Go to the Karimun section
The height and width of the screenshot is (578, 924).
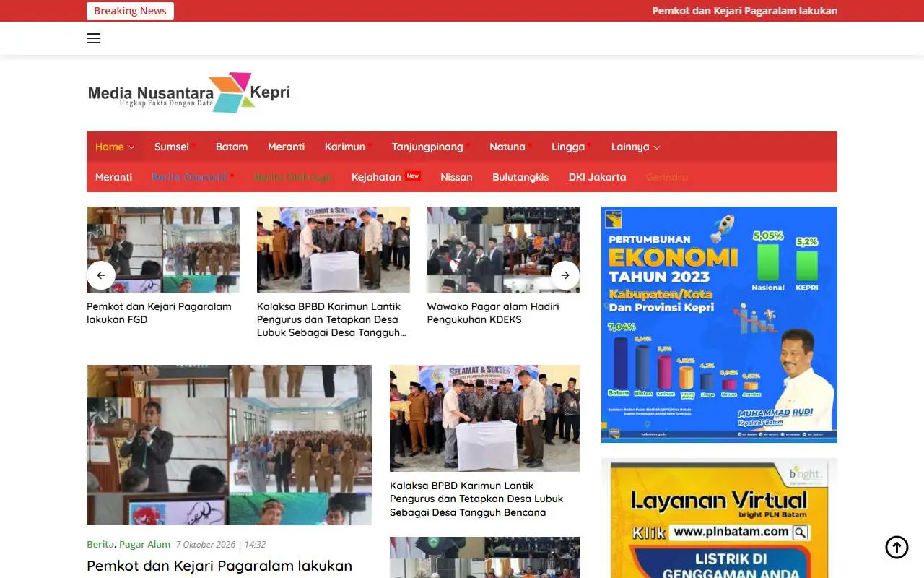point(345,147)
